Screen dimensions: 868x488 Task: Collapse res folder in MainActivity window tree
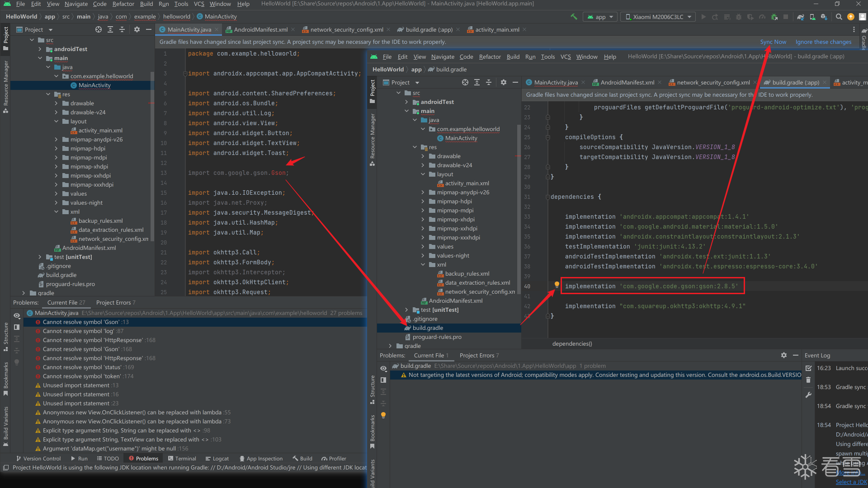click(48, 94)
